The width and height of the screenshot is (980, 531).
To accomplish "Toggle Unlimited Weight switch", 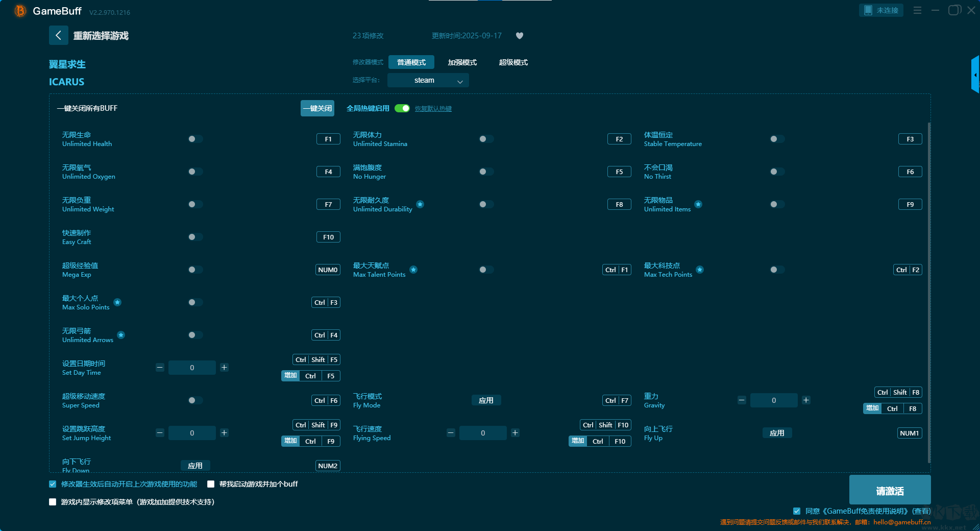I will coord(195,204).
